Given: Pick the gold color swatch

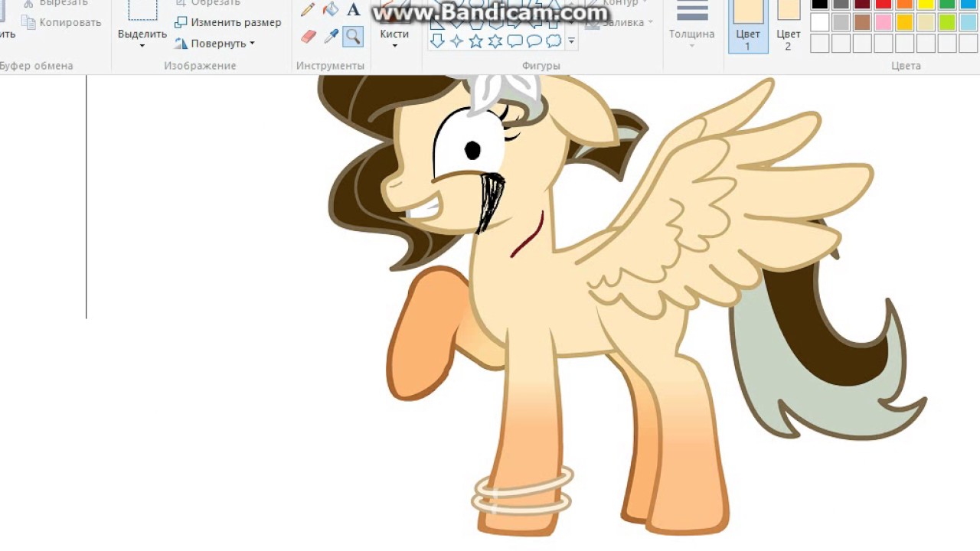Looking at the screenshot, I should tap(905, 22).
